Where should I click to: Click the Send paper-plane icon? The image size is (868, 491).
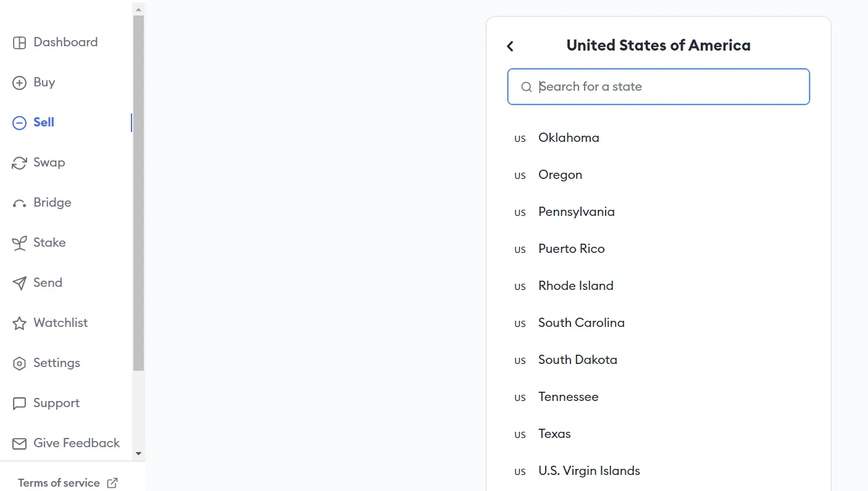coord(20,283)
